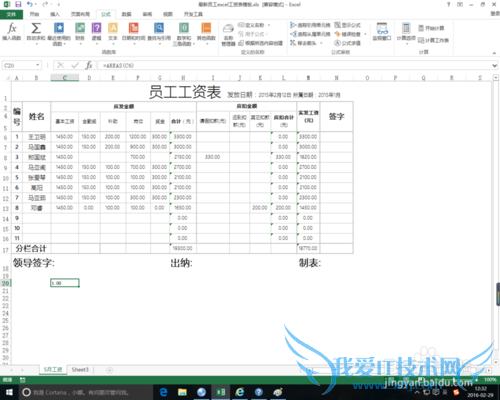Click the Cortana search box on taskbar
The height and width of the screenshot is (400, 500).
click(86, 392)
